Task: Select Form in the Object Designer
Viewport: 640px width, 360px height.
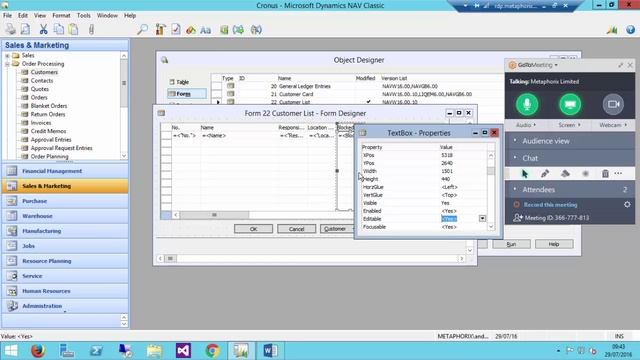Action: coord(187,94)
